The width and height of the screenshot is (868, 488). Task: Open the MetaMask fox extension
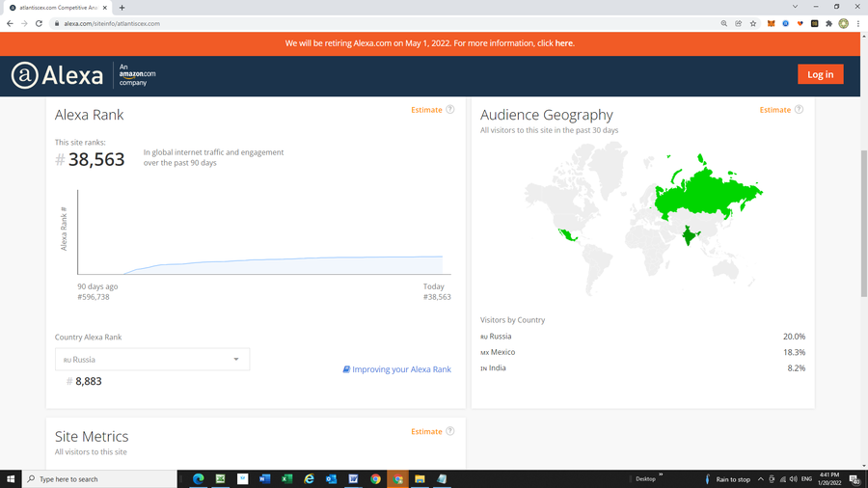tap(771, 23)
